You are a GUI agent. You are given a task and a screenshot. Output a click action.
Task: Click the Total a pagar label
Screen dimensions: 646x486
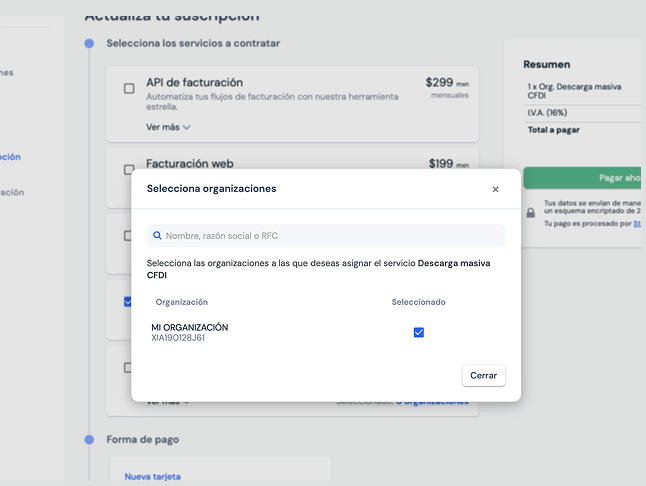[554, 130]
